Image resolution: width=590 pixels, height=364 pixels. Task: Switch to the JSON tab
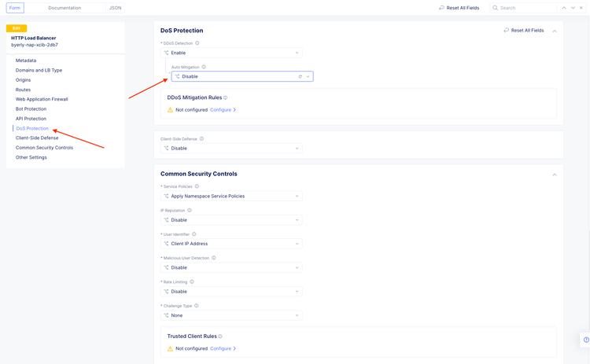point(115,8)
